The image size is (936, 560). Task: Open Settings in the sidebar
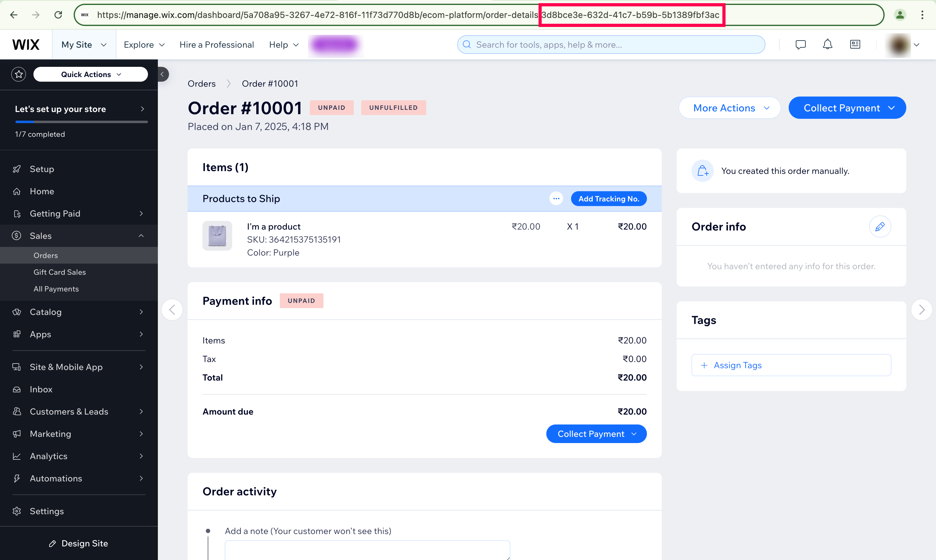point(79,511)
